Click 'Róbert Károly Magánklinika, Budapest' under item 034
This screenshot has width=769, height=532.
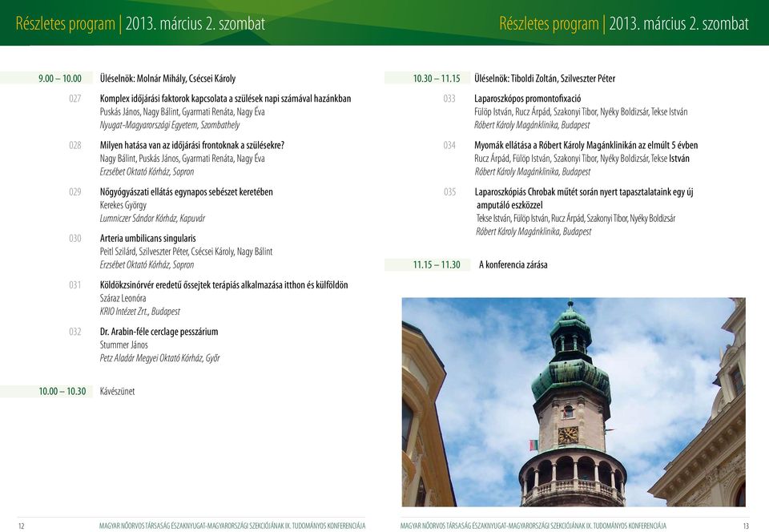tap(533, 171)
